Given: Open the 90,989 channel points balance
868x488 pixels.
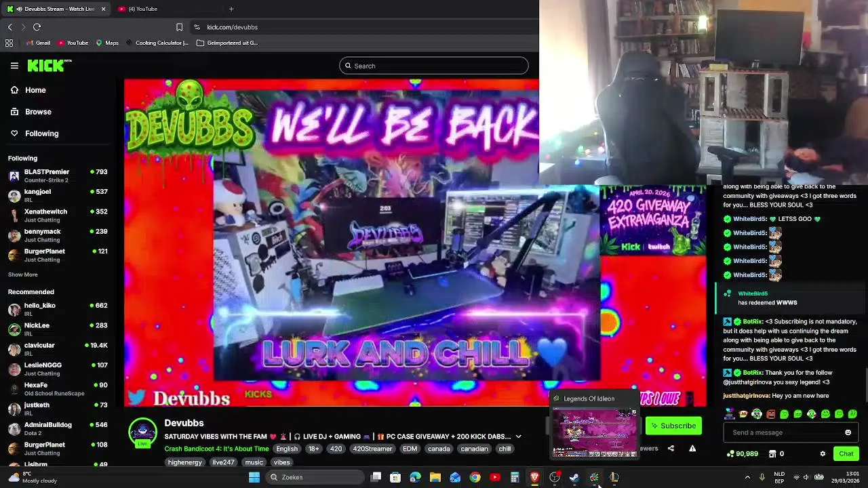Looking at the screenshot, I should (x=742, y=454).
